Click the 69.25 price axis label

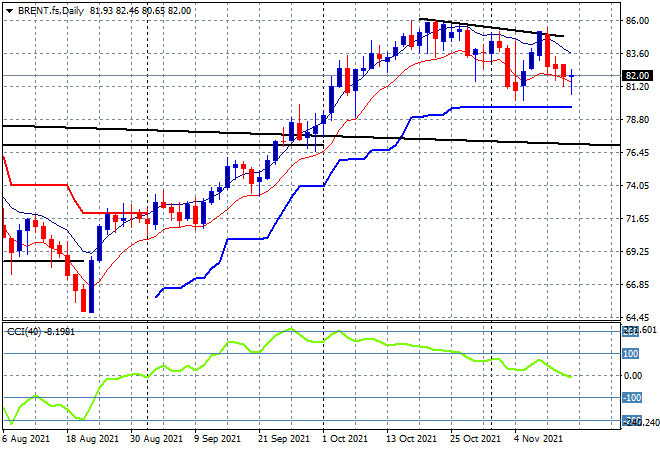point(637,252)
